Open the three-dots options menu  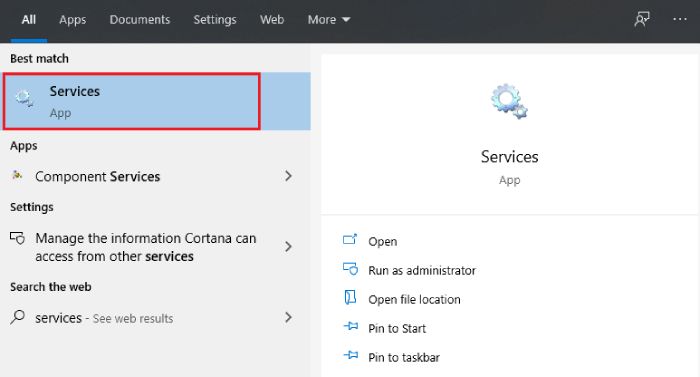tap(680, 19)
